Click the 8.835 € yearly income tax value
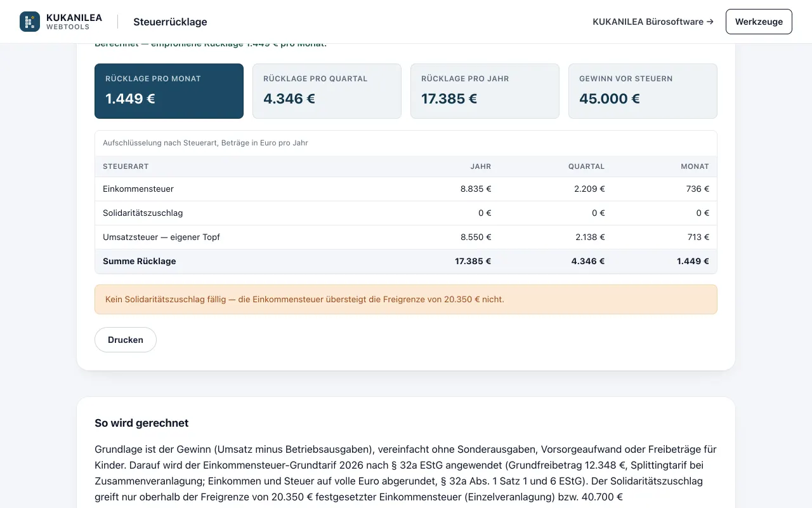Image resolution: width=812 pixels, height=508 pixels. [x=476, y=189]
